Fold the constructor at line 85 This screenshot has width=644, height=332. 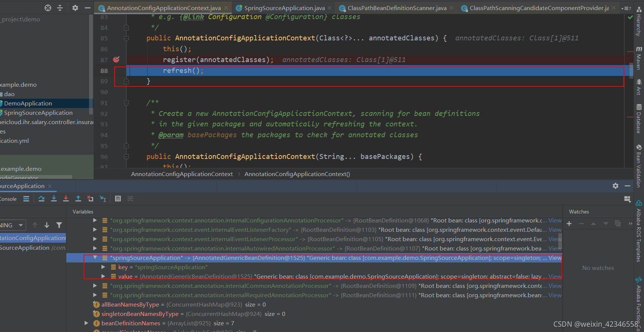[x=127, y=38]
